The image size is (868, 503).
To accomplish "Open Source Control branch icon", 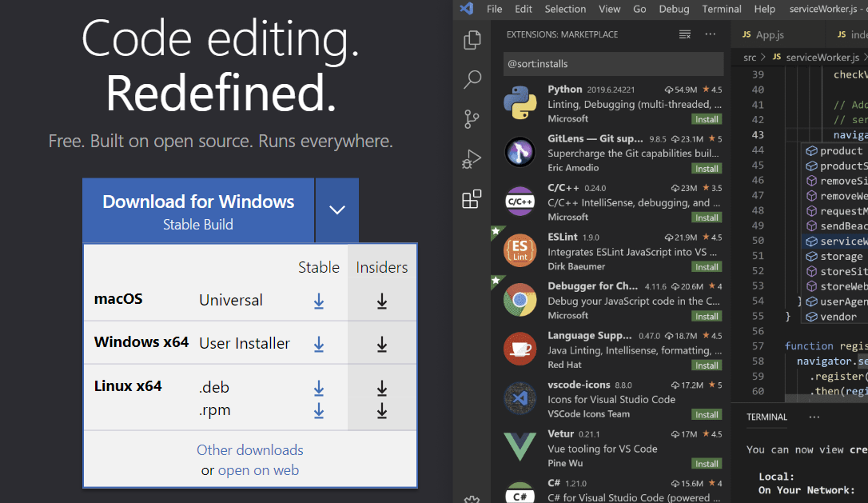I will (472, 118).
